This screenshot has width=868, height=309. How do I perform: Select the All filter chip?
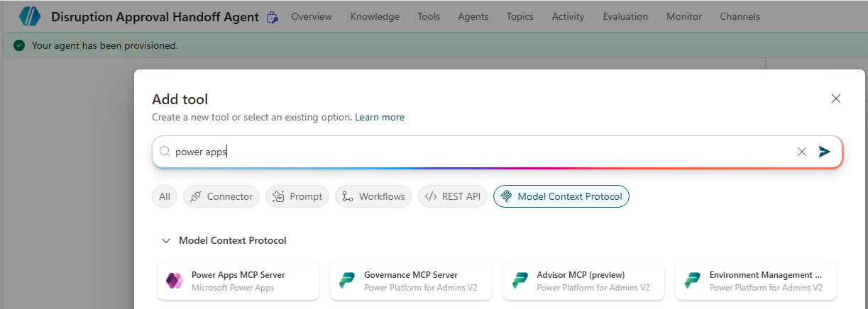click(165, 196)
